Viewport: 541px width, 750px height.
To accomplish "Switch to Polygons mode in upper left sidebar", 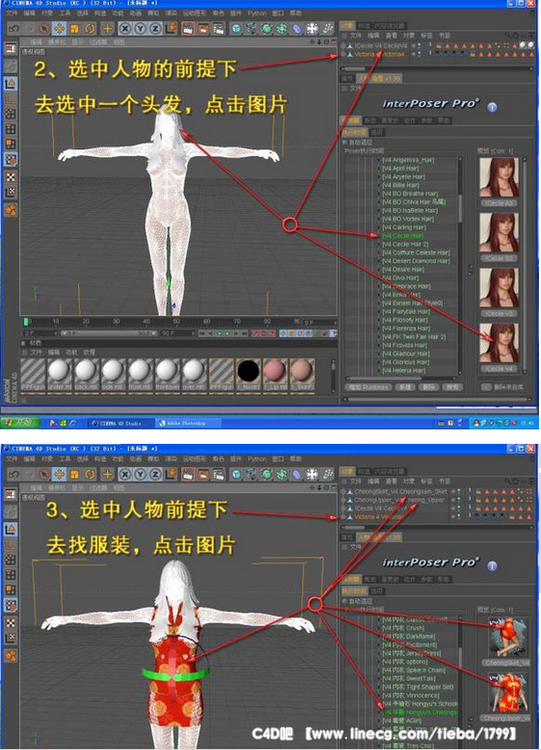I will coord(10,144).
